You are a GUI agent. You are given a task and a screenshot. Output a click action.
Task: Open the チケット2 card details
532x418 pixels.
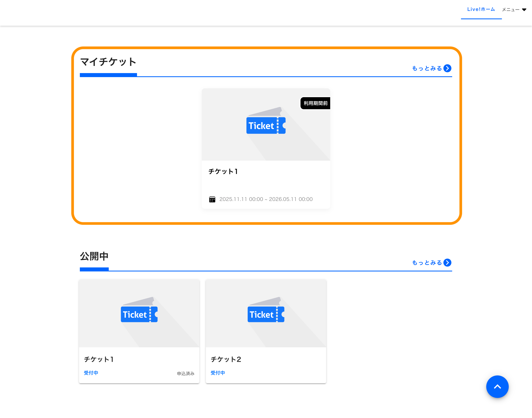point(266,330)
